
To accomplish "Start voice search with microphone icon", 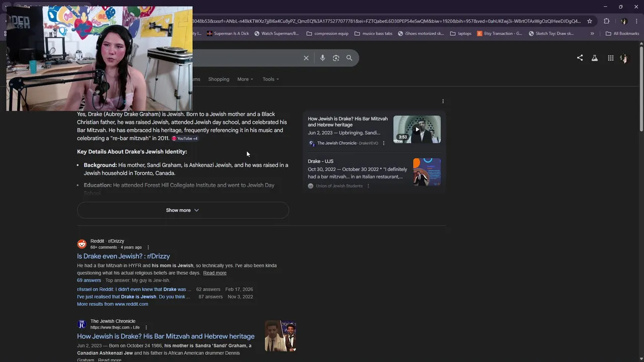I will coord(323,58).
